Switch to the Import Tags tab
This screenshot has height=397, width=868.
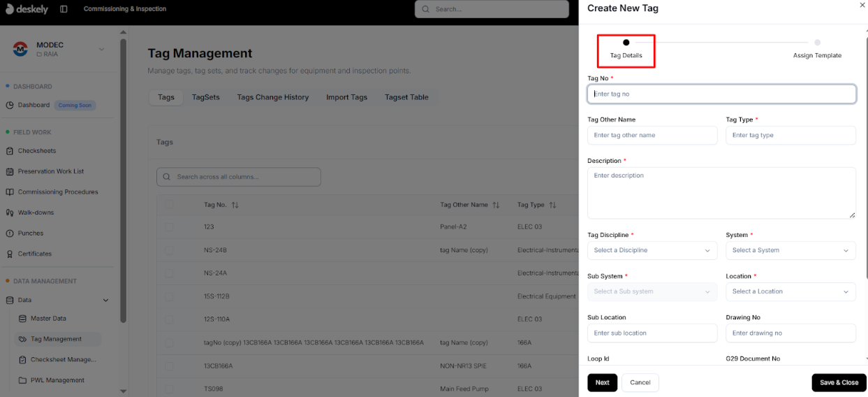click(x=346, y=97)
